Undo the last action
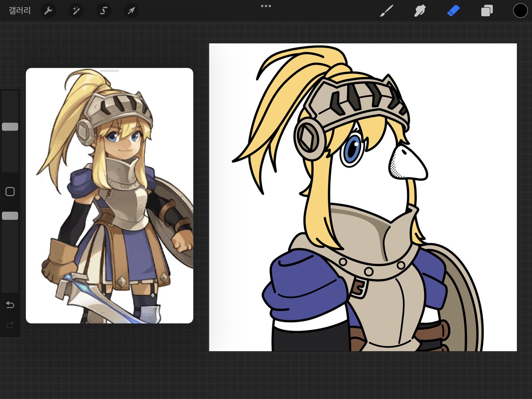Screen dimensions: 532x399 tap(10, 305)
